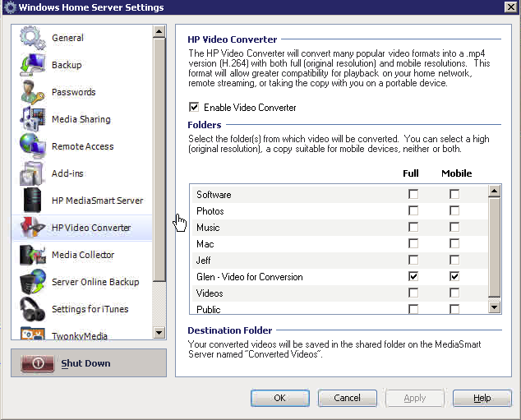Click OK to confirm settings

click(280, 398)
